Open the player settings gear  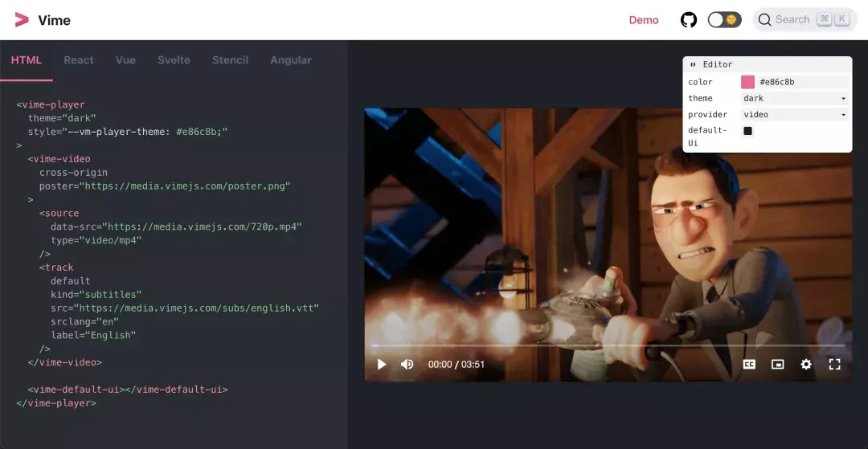pos(806,364)
